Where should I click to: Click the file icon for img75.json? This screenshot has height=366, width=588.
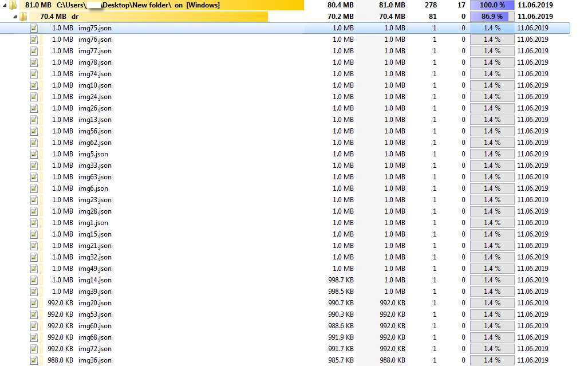click(34, 28)
